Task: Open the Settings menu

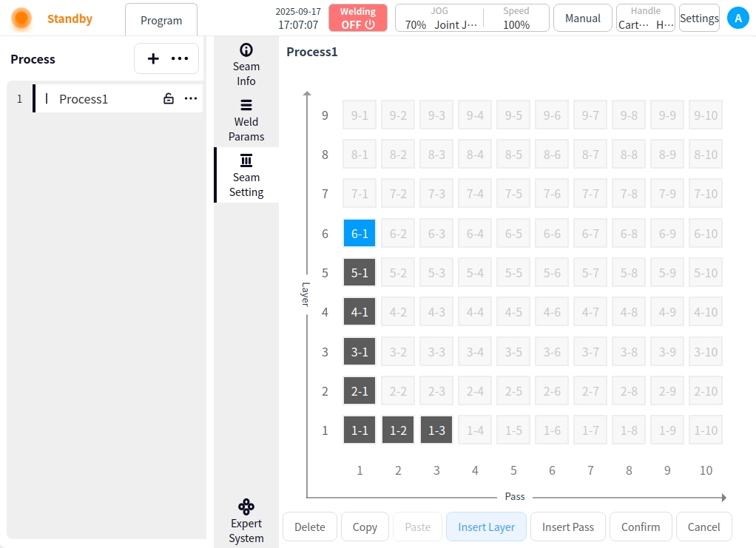Action: click(x=699, y=18)
